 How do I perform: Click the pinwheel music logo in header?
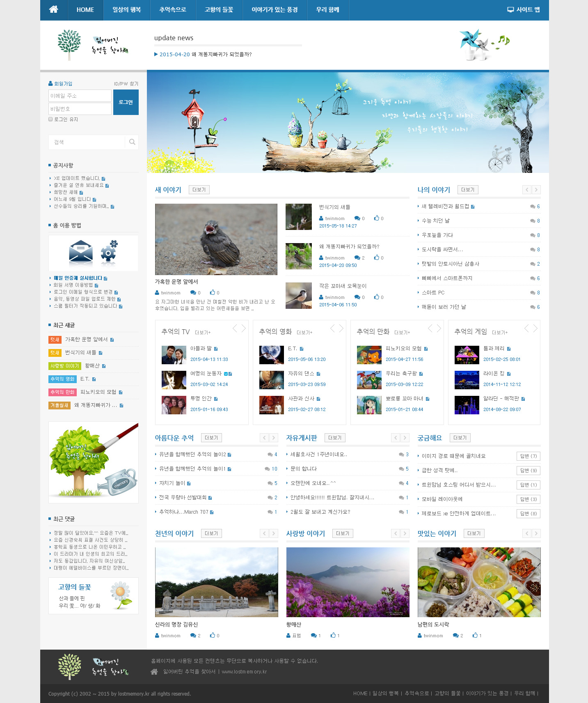(483, 45)
